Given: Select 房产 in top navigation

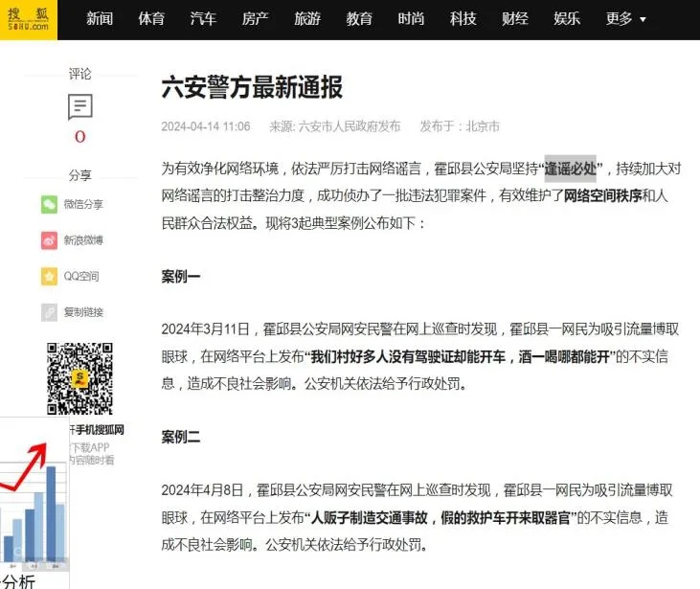Looking at the screenshot, I should [255, 19].
